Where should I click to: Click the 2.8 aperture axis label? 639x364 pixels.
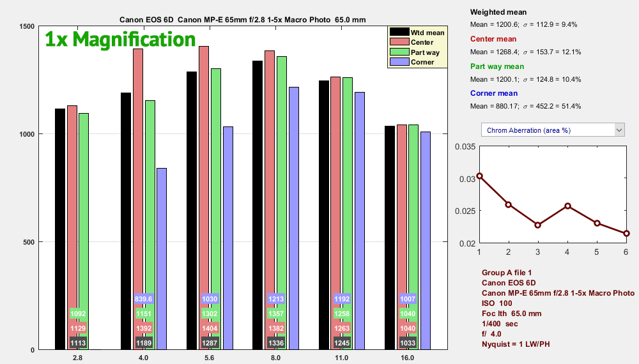(x=78, y=358)
